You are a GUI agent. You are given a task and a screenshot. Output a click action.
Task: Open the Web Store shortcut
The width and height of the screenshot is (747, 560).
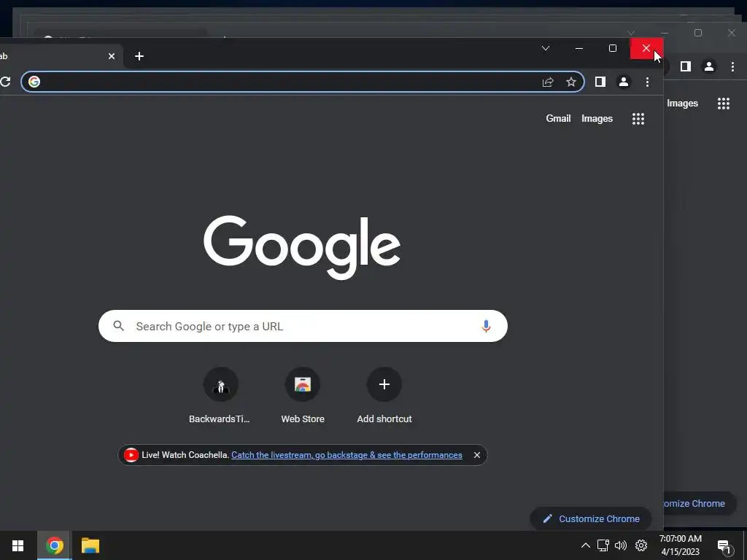tap(303, 394)
